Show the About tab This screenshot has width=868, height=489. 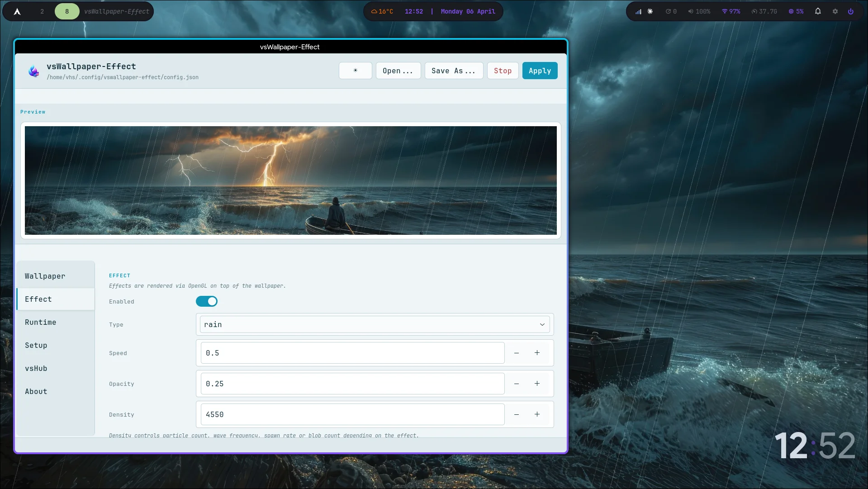pyautogui.click(x=55, y=391)
